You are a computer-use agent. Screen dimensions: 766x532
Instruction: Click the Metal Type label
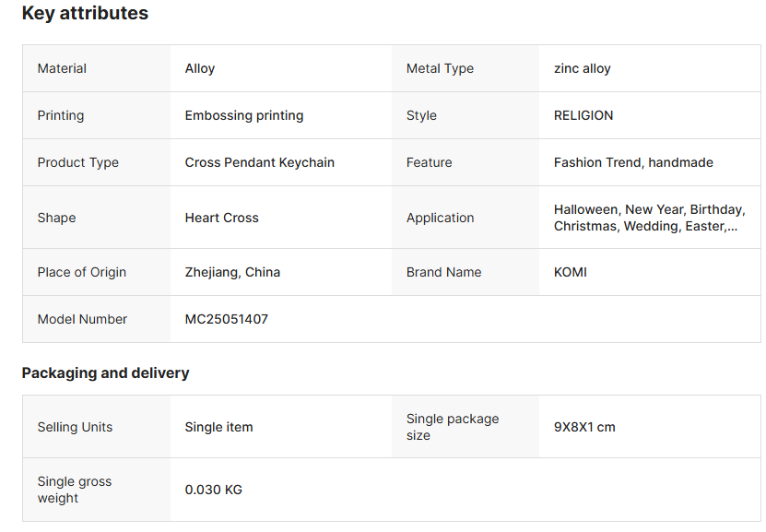click(x=440, y=68)
